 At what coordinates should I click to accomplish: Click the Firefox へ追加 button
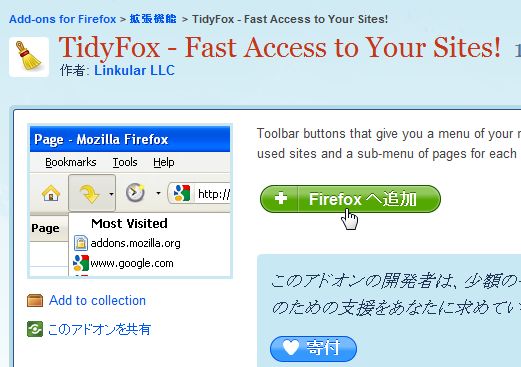tap(350, 199)
